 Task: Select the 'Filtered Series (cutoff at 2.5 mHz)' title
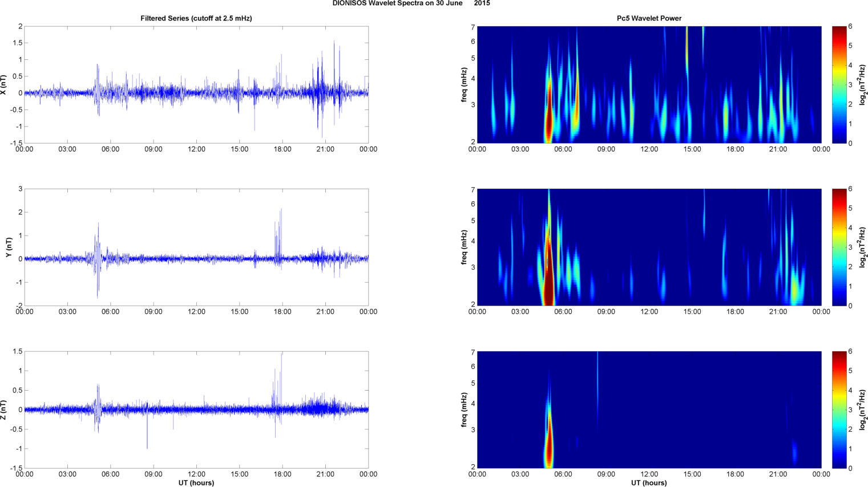196,18
